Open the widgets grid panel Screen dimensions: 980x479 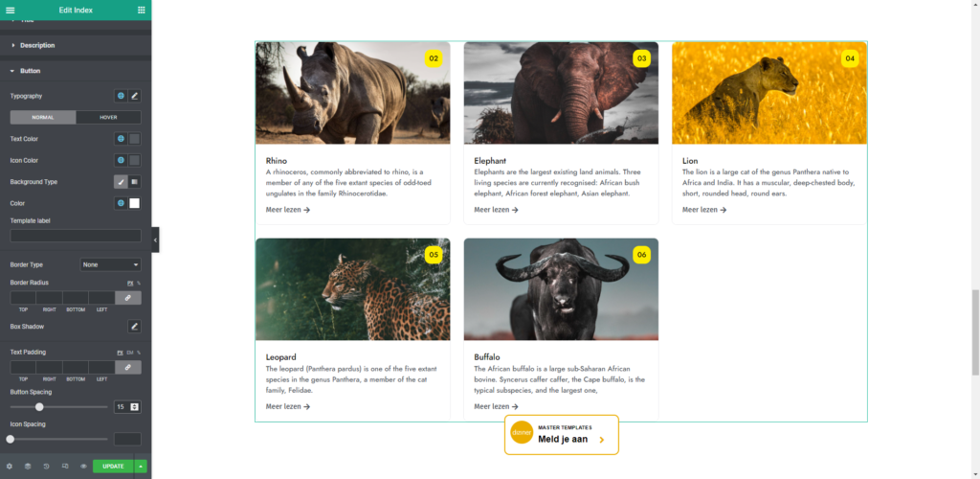(x=142, y=10)
